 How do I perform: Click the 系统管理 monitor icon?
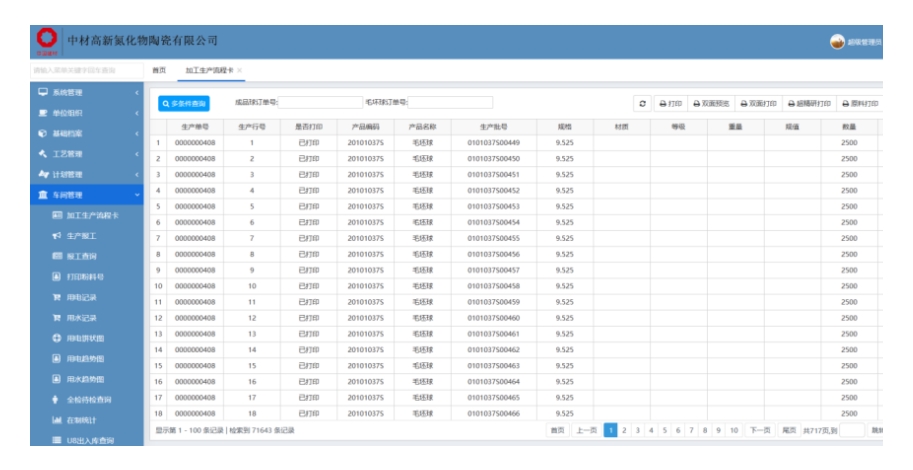43,92
